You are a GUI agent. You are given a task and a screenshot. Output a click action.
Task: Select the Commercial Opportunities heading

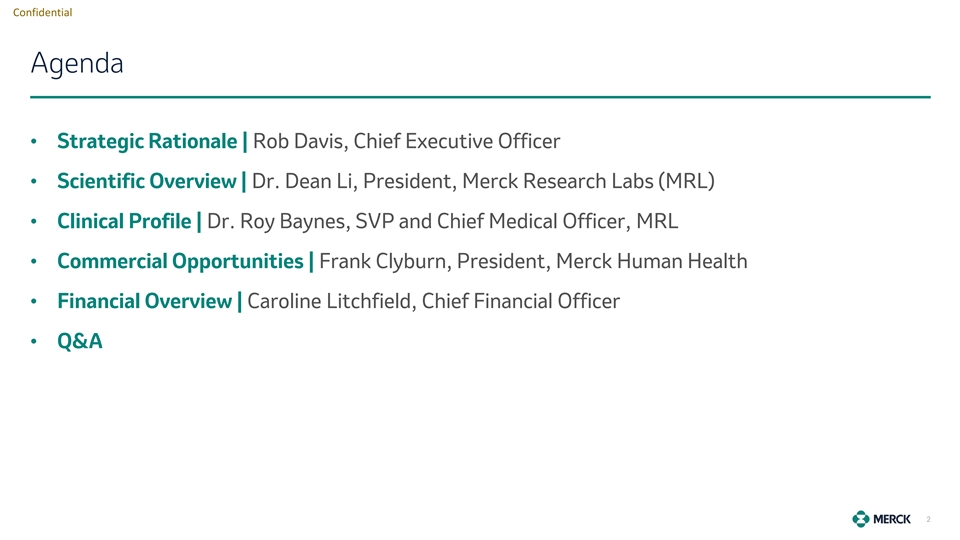click(x=181, y=261)
